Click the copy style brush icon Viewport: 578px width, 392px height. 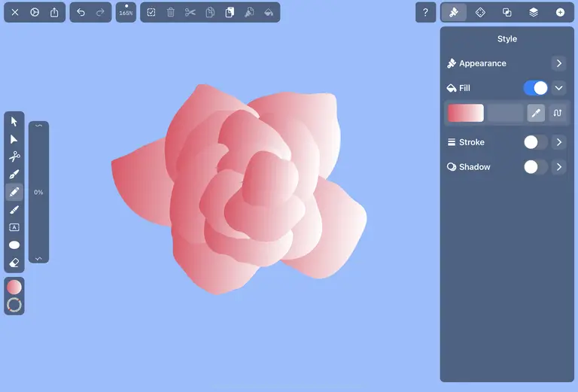pos(249,13)
